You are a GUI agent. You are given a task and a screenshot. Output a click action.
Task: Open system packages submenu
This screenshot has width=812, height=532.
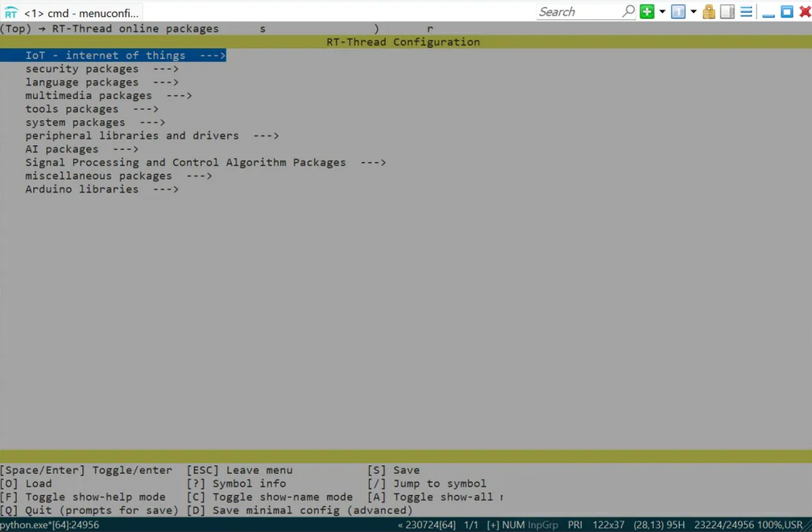[95, 123]
